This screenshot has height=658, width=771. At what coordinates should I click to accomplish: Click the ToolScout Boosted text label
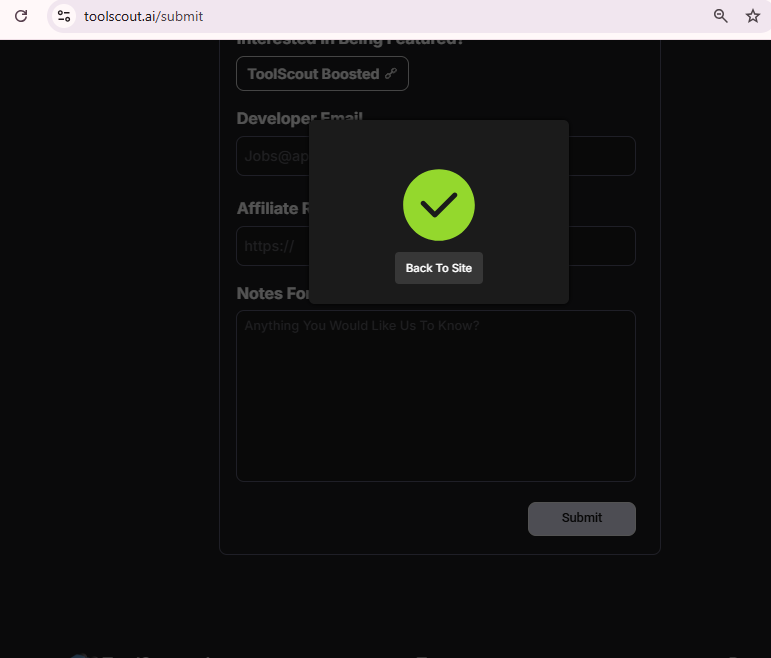coord(313,74)
